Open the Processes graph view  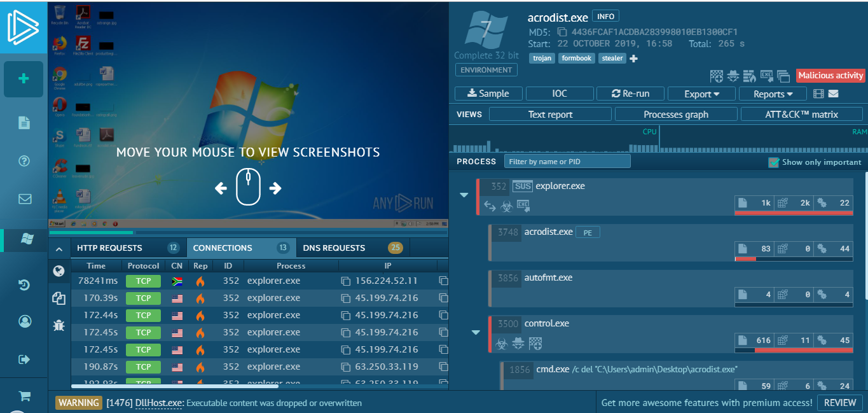coord(676,115)
